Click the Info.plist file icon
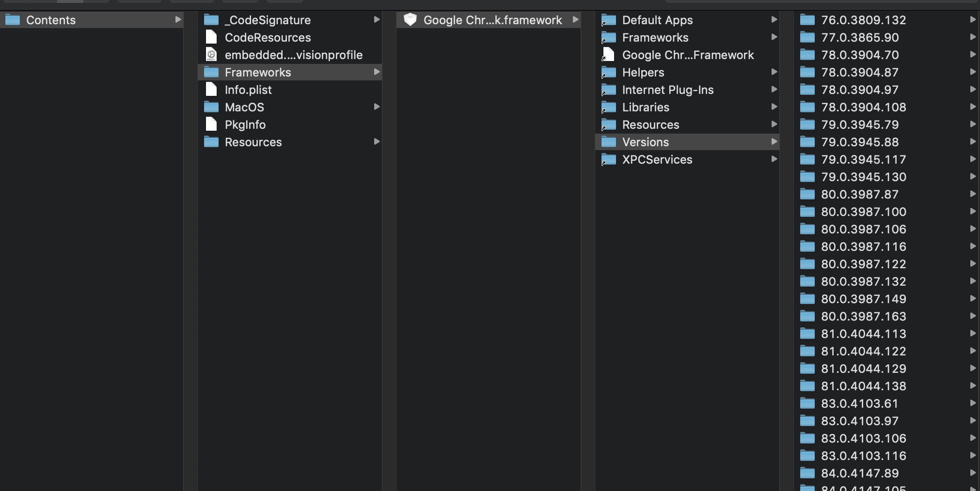This screenshot has height=491, width=980. tap(211, 90)
